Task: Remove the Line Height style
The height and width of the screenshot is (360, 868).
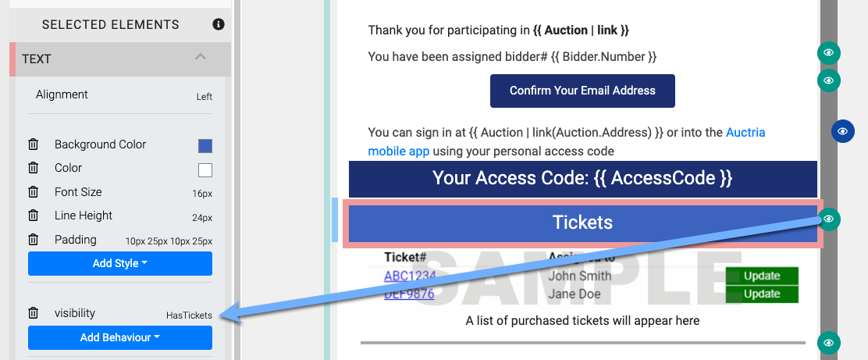Action: tap(33, 216)
